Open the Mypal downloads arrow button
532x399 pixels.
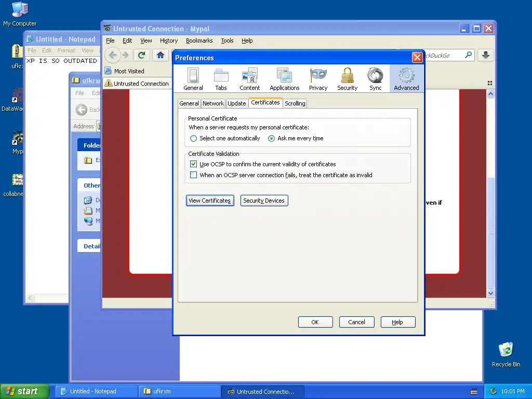[x=486, y=55]
